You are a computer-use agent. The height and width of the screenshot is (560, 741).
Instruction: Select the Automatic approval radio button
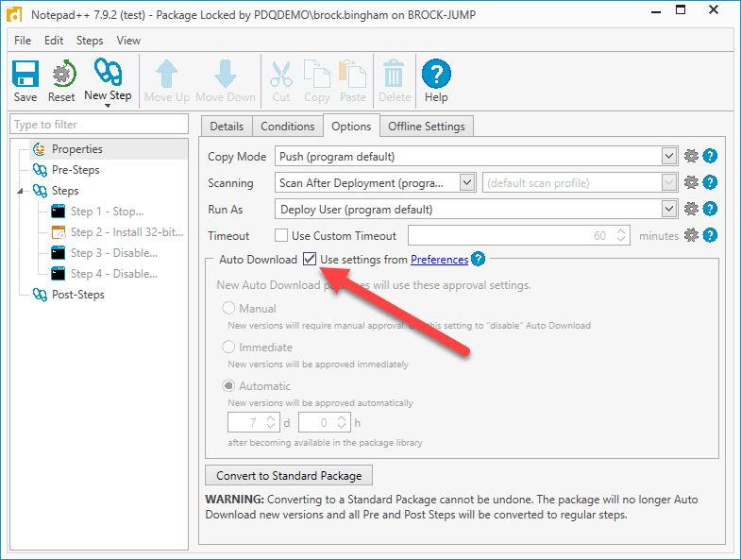(228, 386)
